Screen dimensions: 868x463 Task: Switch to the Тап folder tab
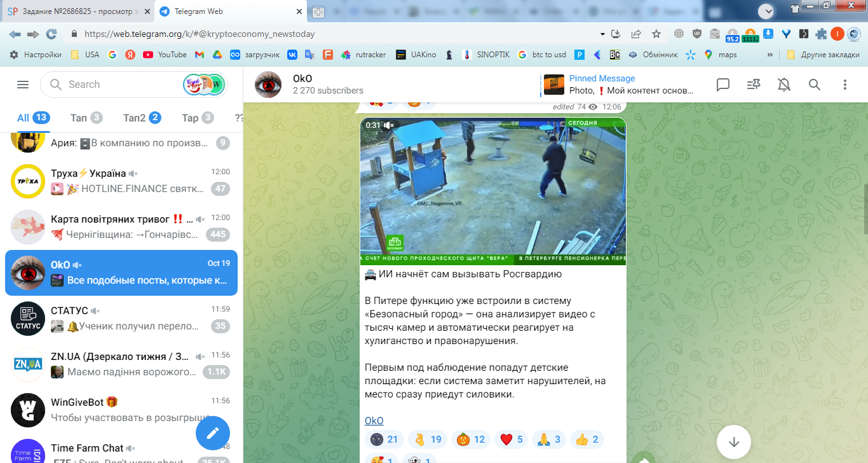(86, 118)
